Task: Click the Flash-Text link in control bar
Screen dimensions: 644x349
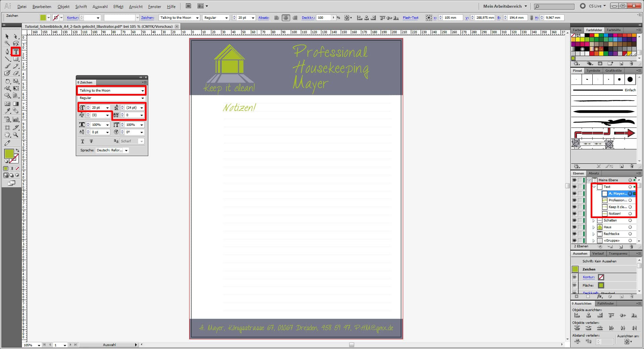Action: pyautogui.click(x=410, y=18)
